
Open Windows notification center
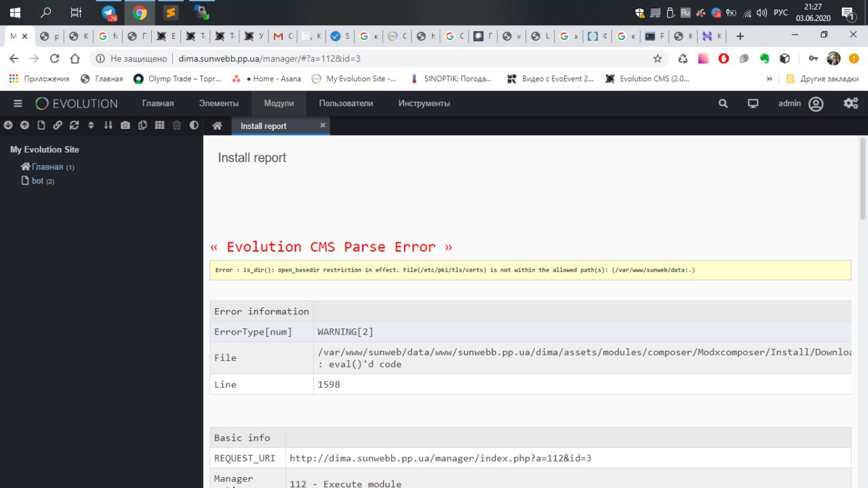(848, 12)
